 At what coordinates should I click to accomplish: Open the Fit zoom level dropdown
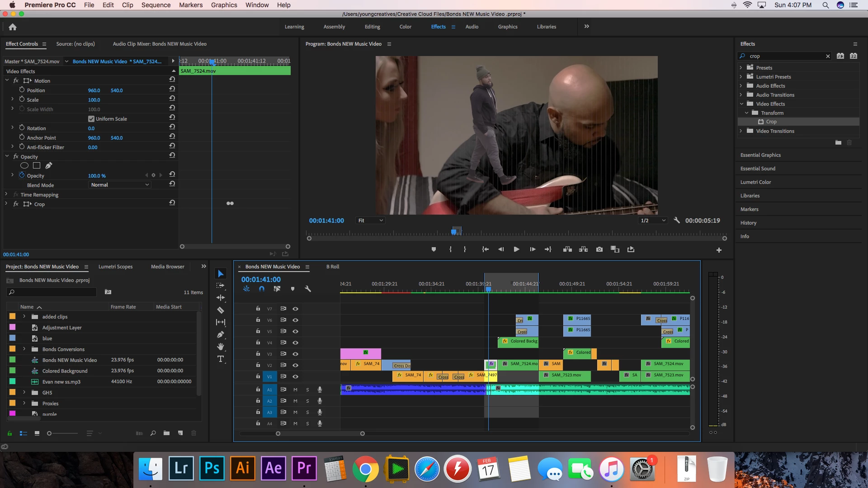pos(370,221)
